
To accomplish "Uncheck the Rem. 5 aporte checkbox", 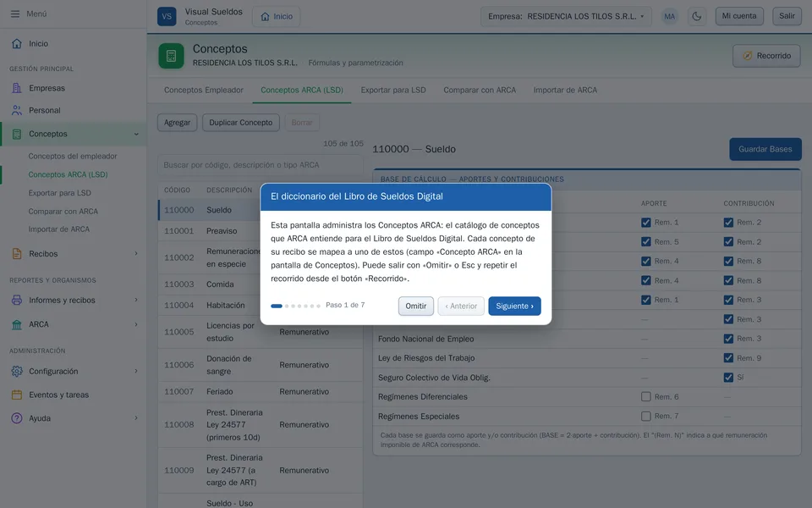I will (x=645, y=241).
